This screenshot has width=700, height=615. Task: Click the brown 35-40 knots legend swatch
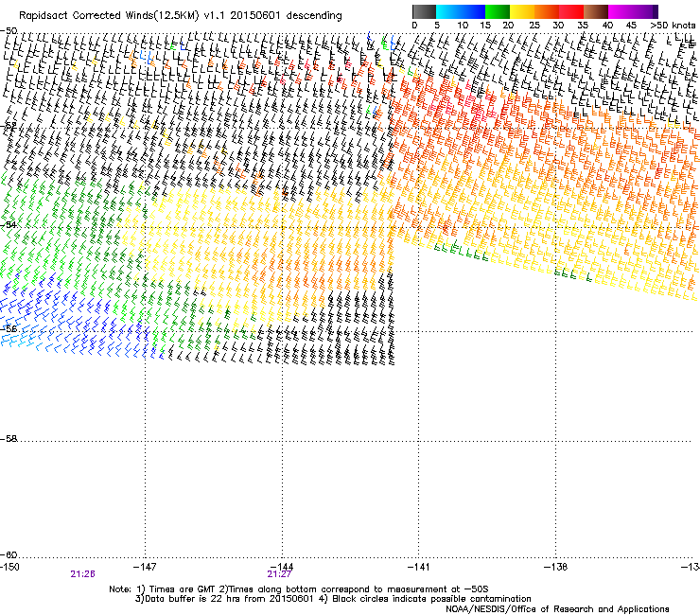(596, 11)
